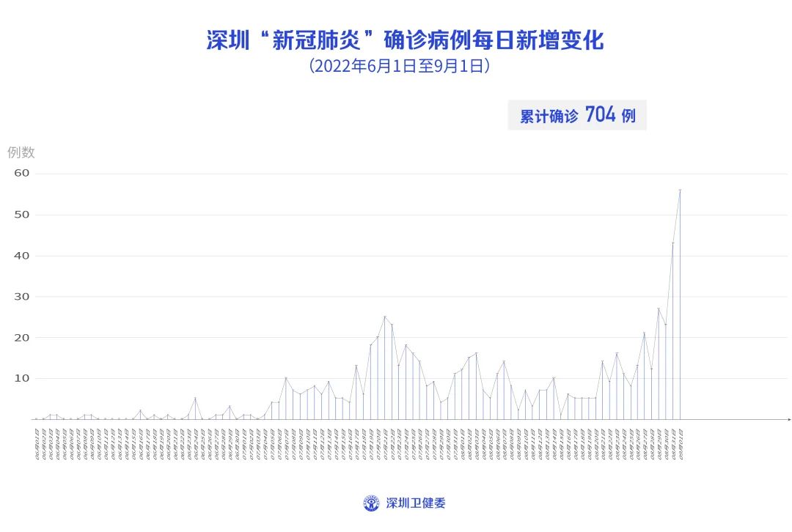Click the 60 y-axis tick label
This screenshot has width=792, height=532.
pyautogui.click(x=21, y=173)
